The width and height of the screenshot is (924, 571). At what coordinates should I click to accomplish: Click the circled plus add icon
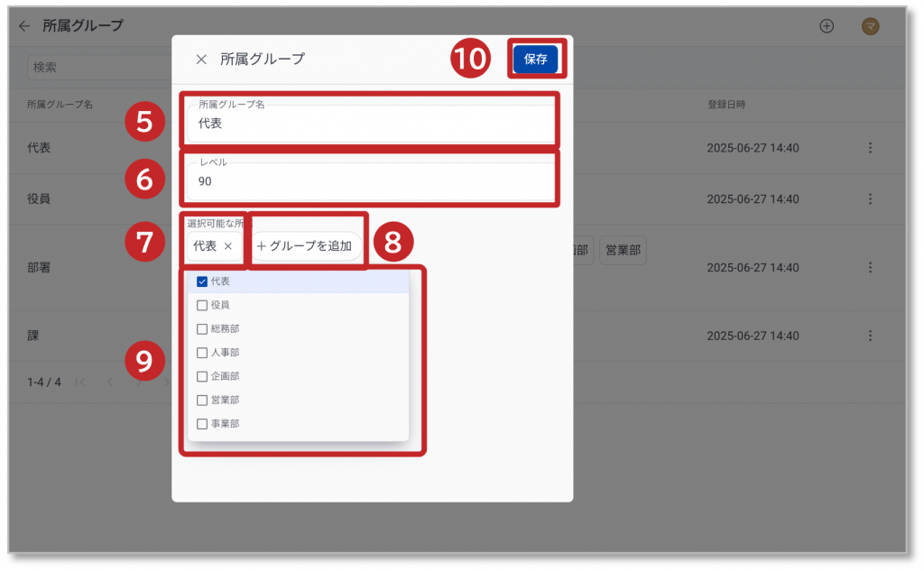pos(826,26)
